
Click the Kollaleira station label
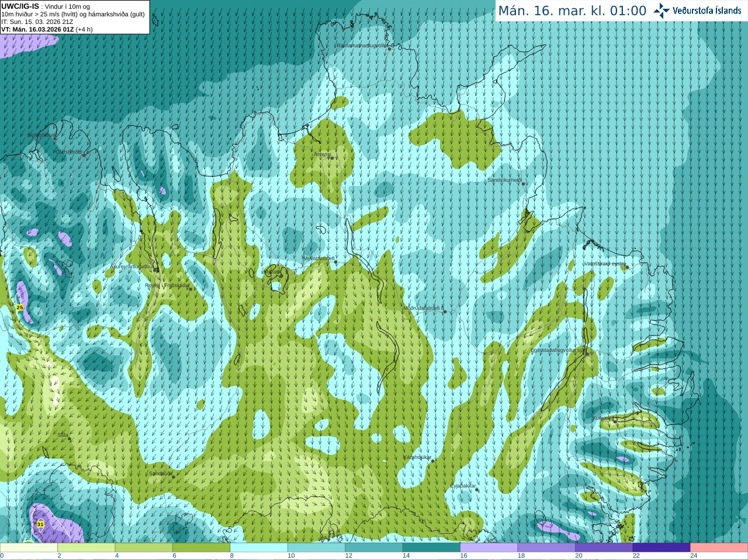coord(603,418)
